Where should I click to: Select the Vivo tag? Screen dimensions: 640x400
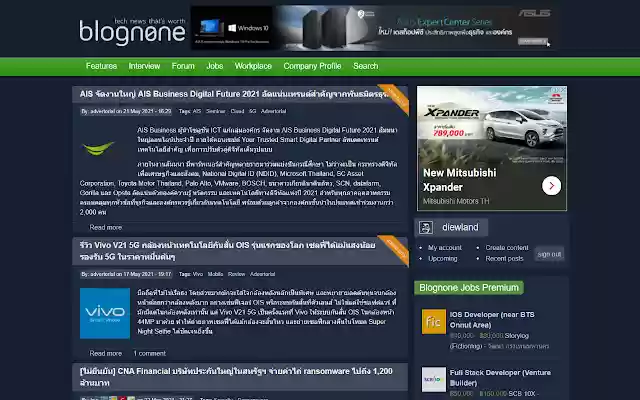[198, 274]
